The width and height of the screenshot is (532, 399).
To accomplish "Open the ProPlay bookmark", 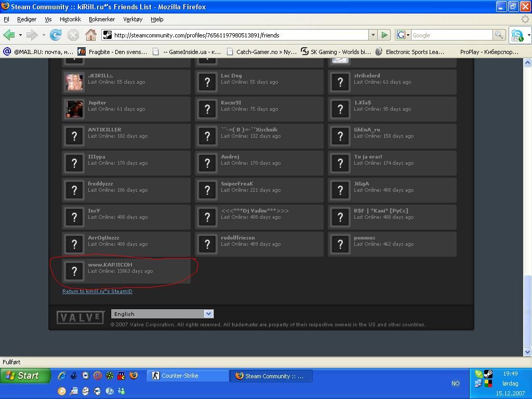I will tap(489, 51).
